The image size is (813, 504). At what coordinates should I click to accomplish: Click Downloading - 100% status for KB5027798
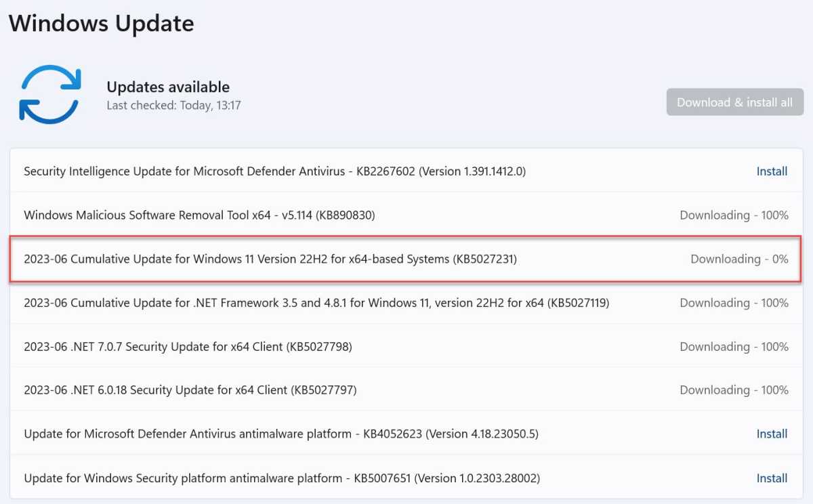click(x=734, y=347)
